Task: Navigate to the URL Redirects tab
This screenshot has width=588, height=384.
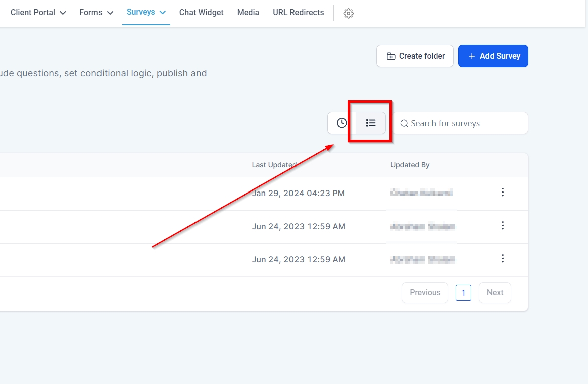Action: pos(299,13)
